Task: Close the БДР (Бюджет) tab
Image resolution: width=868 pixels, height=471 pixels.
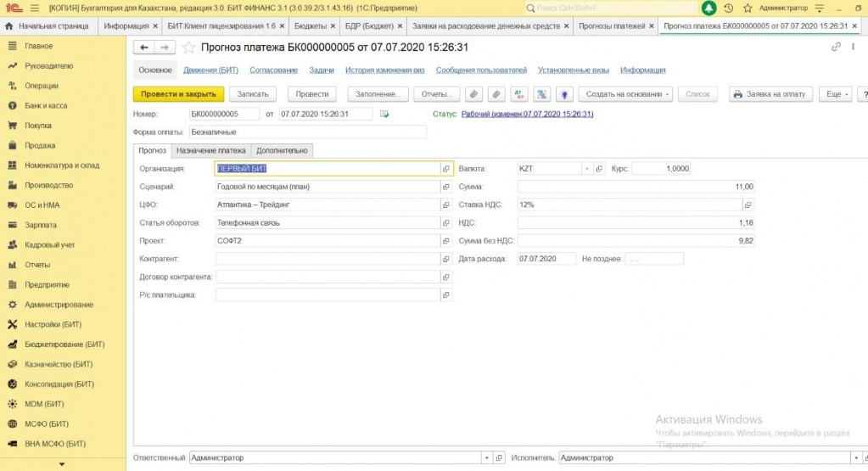Action: pyautogui.click(x=400, y=26)
